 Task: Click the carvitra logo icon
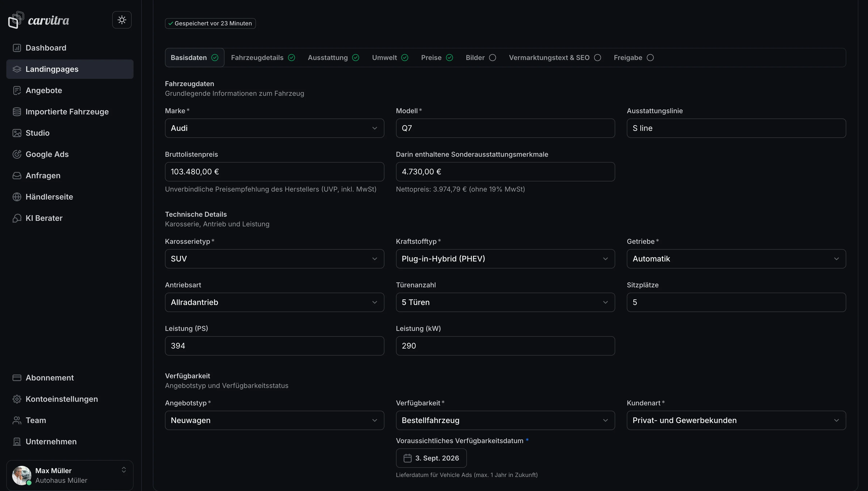[x=16, y=20]
